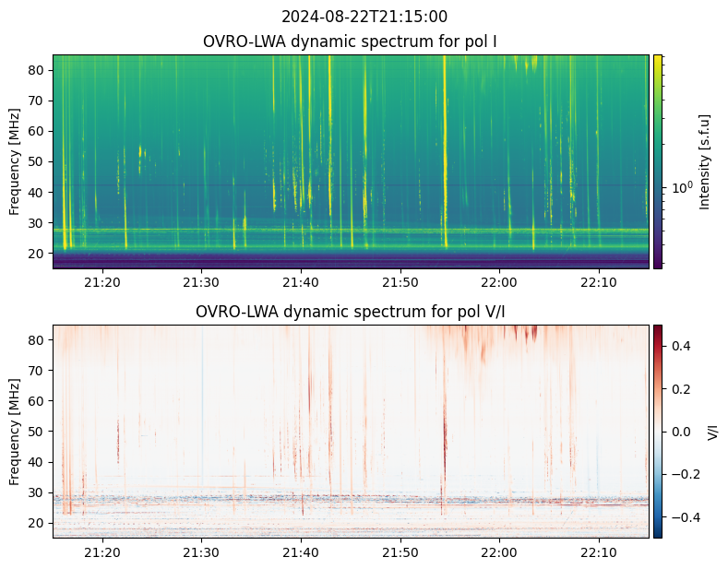Image resolution: width=728 pixels, height=569 pixels.
Task: Click the 21:30 time tick under top plot
Action: pos(201,282)
